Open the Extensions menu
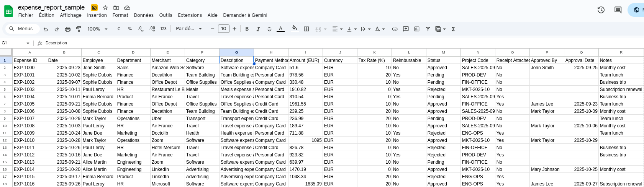 click(190, 15)
